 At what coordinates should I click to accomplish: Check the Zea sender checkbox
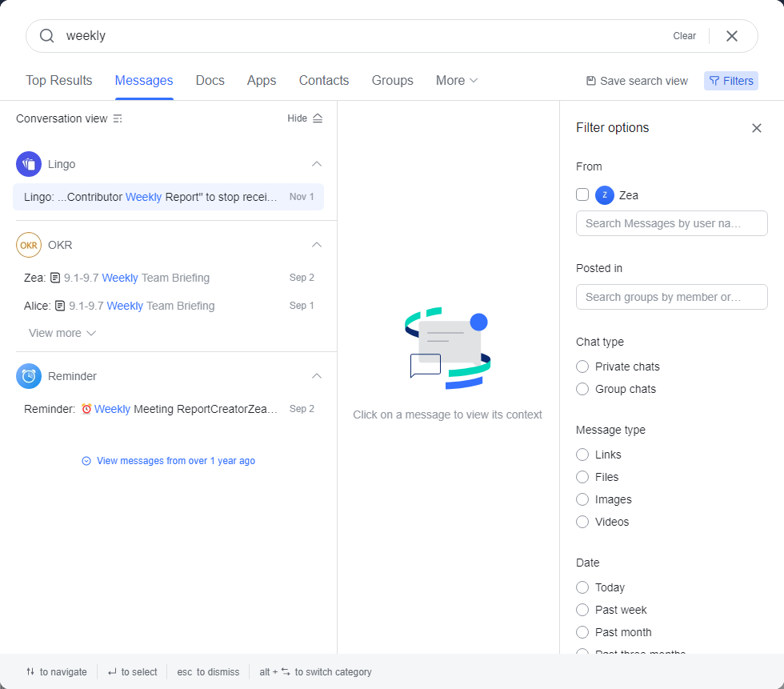pos(582,194)
